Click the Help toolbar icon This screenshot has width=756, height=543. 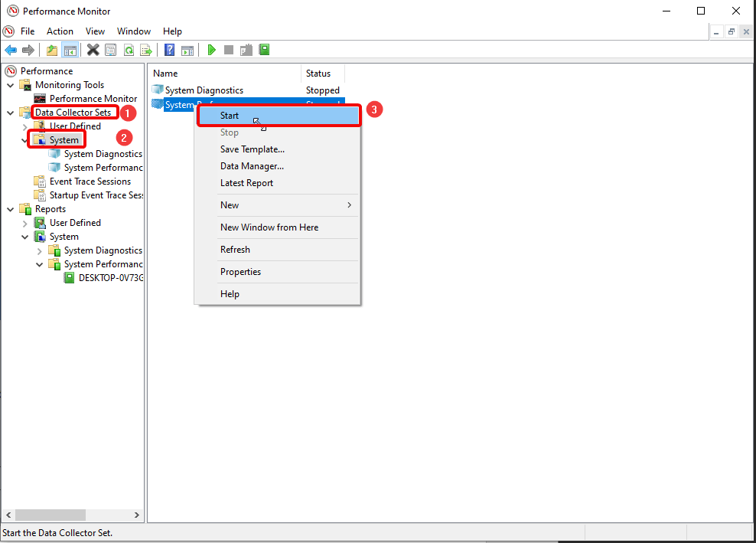(168, 49)
